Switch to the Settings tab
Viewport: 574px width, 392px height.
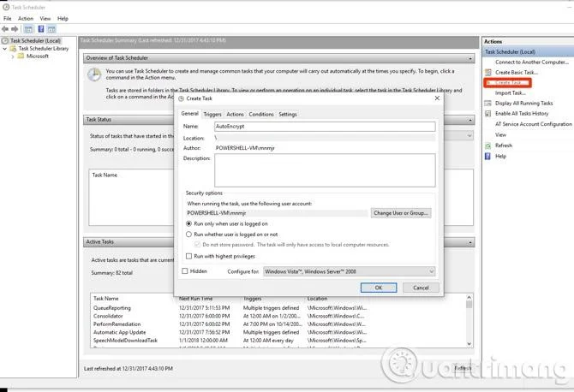coord(288,114)
